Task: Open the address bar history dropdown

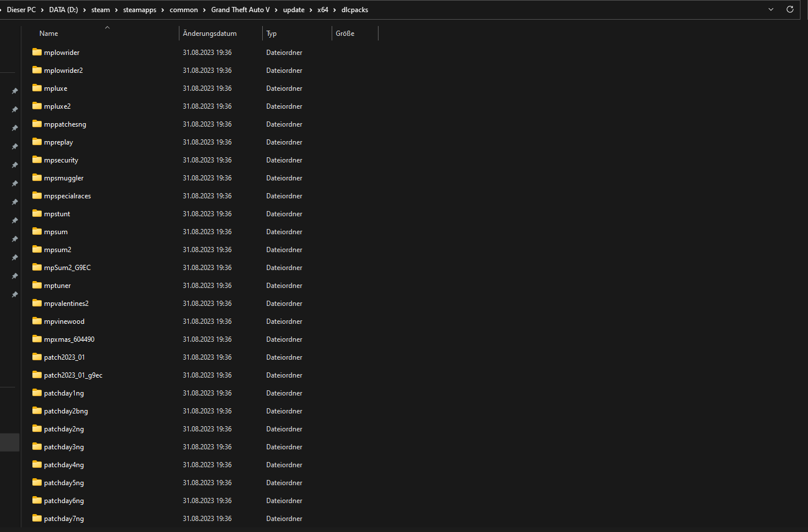Action: [771, 10]
